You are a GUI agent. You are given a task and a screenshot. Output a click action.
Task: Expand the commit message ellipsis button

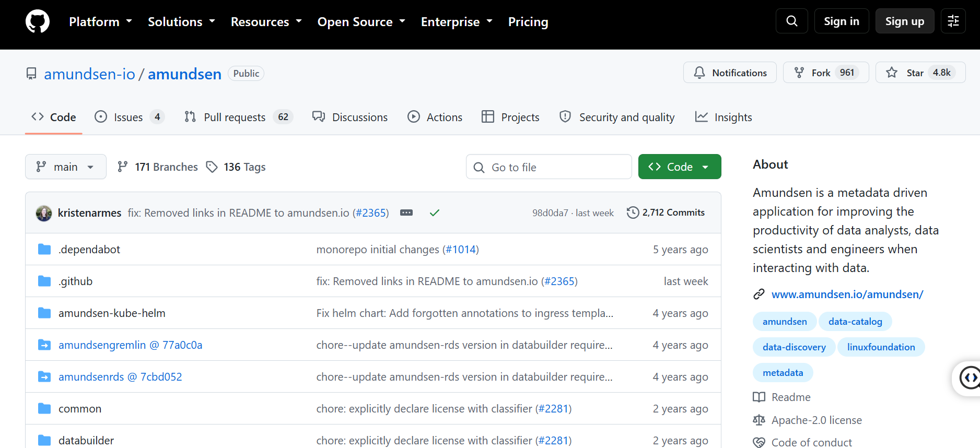click(x=406, y=213)
